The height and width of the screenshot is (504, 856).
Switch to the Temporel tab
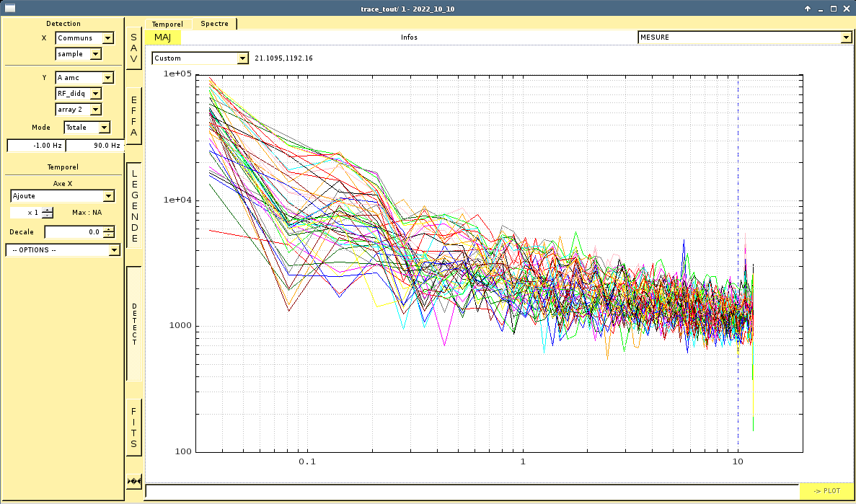click(x=167, y=24)
